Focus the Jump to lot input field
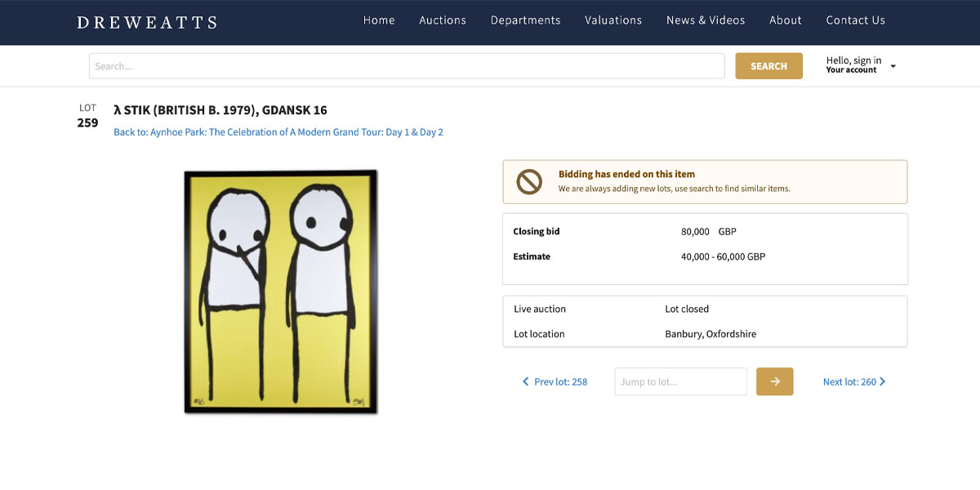 point(680,381)
